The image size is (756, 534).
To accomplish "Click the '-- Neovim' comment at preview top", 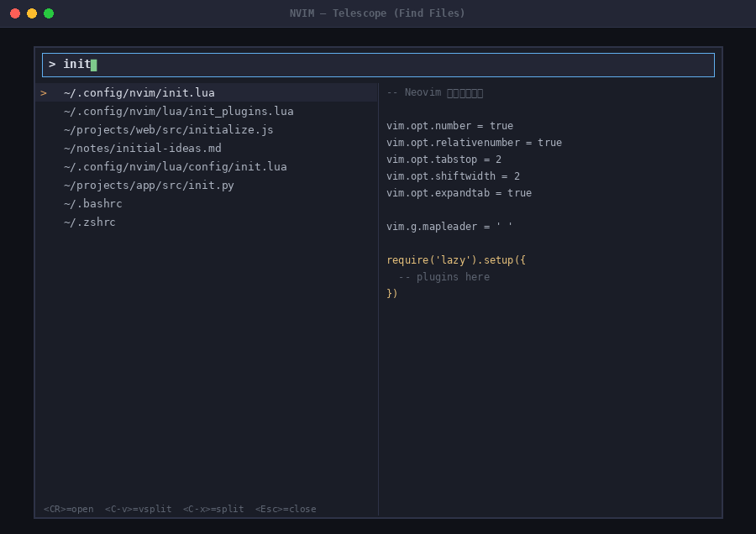I will click(x=434, y=92).
